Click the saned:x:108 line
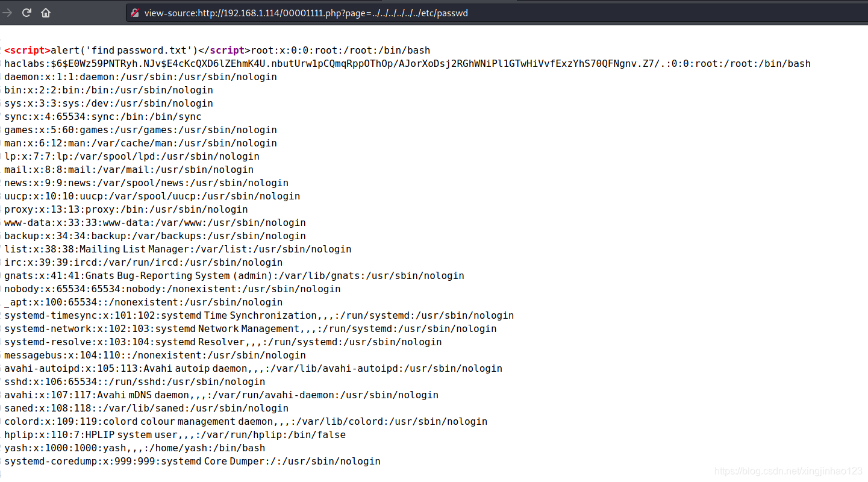Image resolution: width=868 pixels, height=482 pixels. [146, 408]
